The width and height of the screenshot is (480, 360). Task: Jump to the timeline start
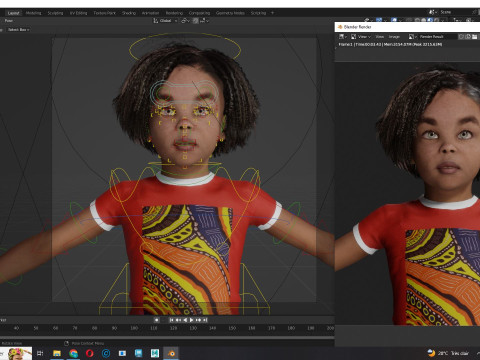click(172, 320)
